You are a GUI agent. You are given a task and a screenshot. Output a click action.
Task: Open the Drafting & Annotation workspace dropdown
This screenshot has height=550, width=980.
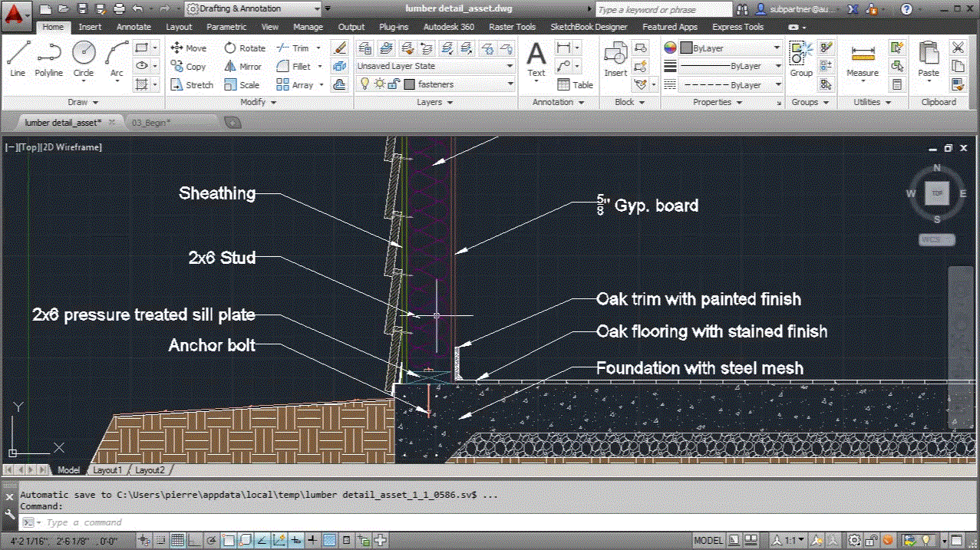tap(253, 9)
